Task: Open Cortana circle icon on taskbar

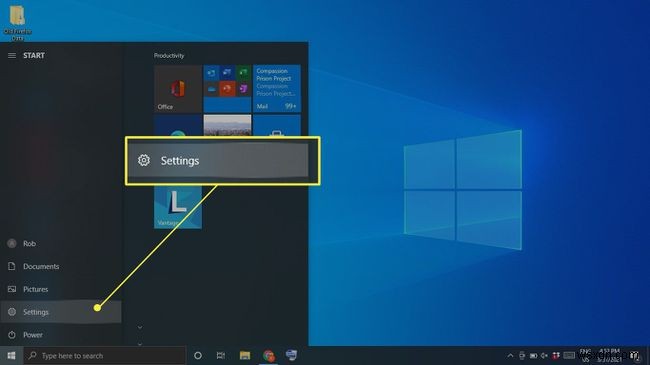Action: (198, 355)
